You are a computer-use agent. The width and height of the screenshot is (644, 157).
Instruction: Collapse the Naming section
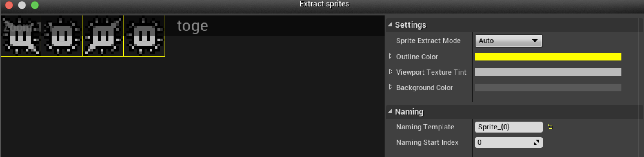point(390,111)
